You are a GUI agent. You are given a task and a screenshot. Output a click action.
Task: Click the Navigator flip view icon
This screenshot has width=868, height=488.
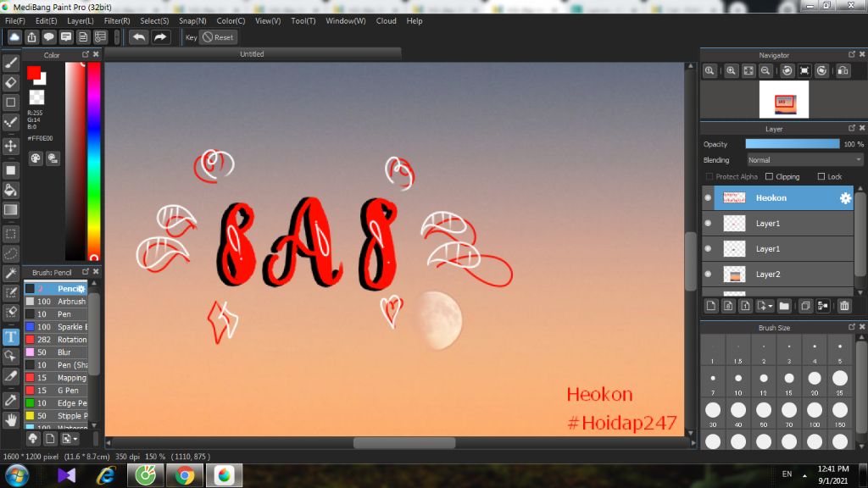[843, 71]
